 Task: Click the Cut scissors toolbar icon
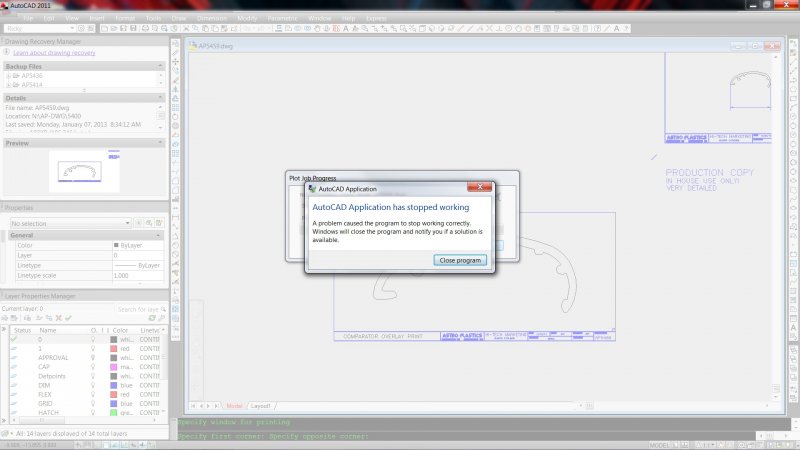click(186, 29)
